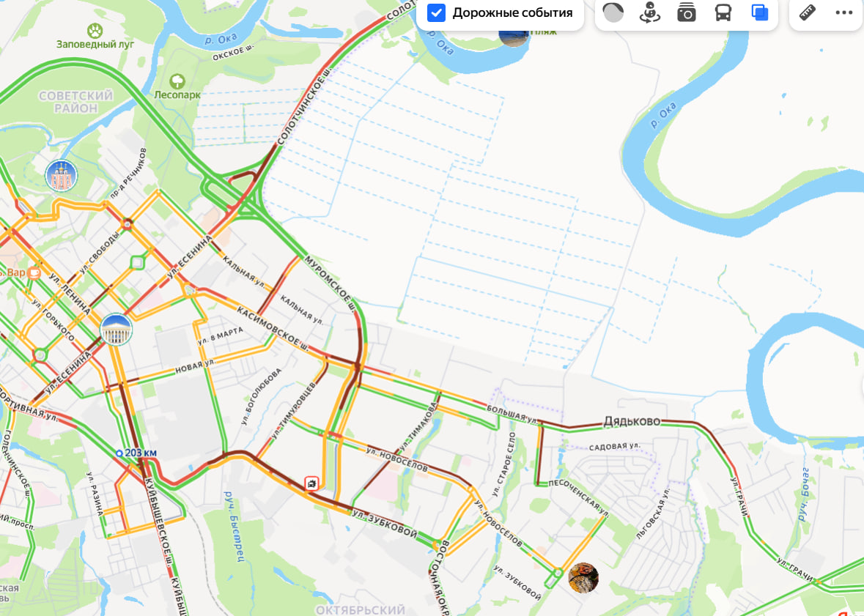
Task: Select the ruler measurement tool
Action: pos(808,12)
